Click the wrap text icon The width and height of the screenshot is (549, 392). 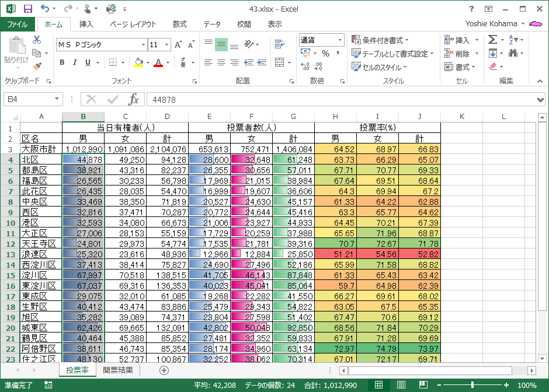[x=279, y=44]
